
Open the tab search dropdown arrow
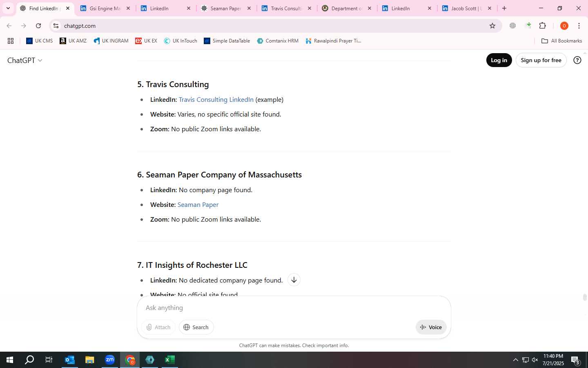(x=8, y=8)
